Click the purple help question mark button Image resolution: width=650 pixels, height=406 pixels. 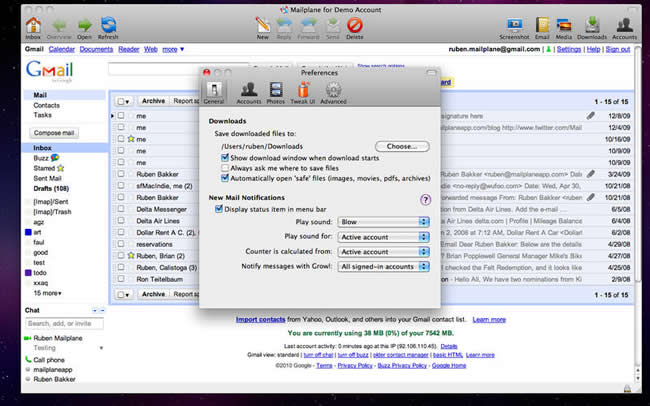(x=425, y=200)
